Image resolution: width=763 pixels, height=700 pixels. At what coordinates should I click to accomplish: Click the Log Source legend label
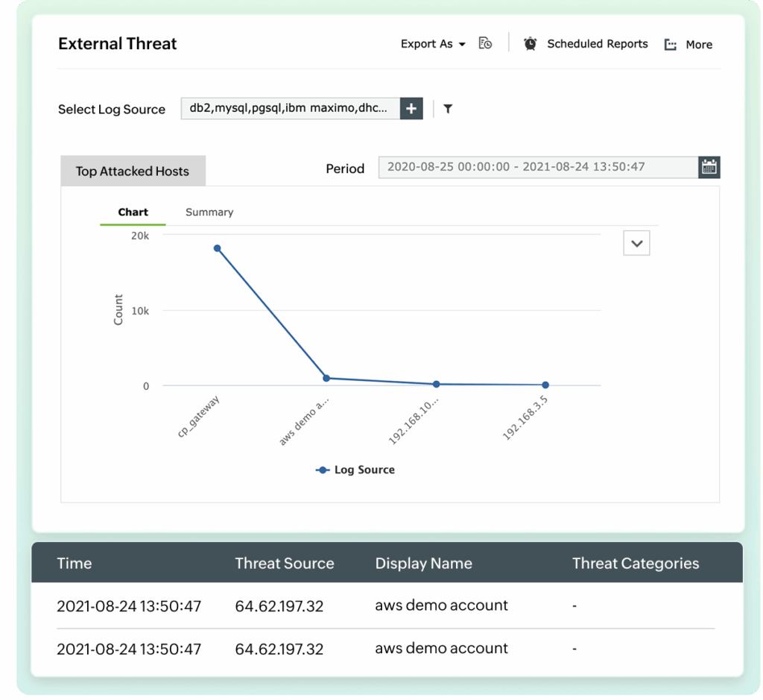364,470
